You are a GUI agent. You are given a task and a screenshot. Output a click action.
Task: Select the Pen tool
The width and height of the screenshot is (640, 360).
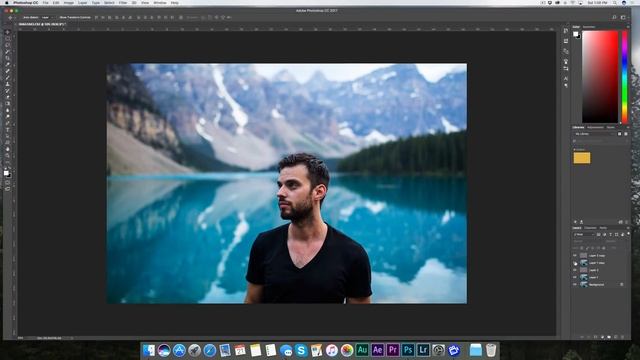click(x=8, y=123)
